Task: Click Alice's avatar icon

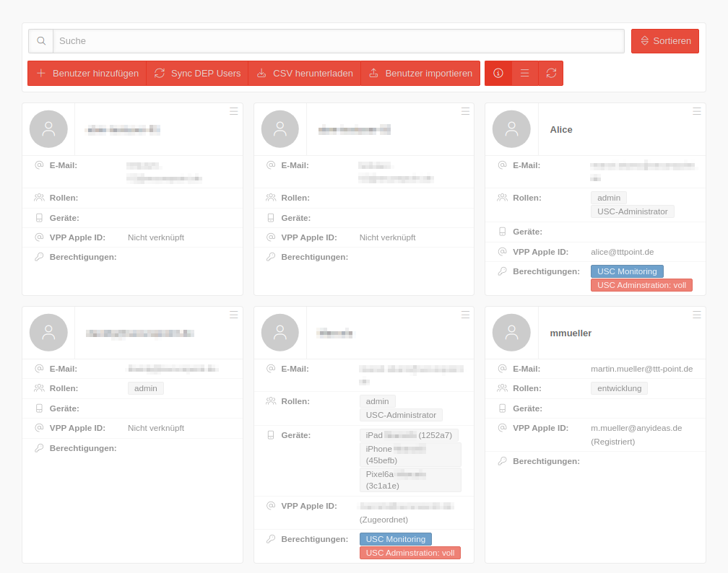Action: [511, 129]
